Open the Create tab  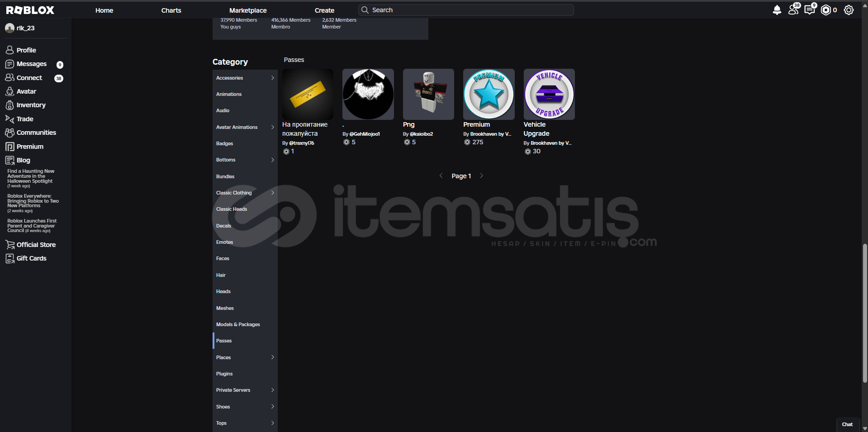(324, 10)
